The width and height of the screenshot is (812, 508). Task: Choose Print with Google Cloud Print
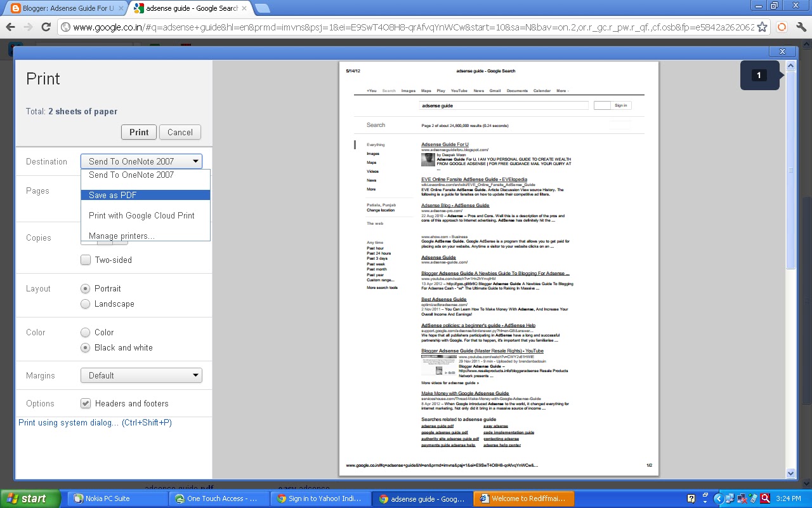click(145, 215)
